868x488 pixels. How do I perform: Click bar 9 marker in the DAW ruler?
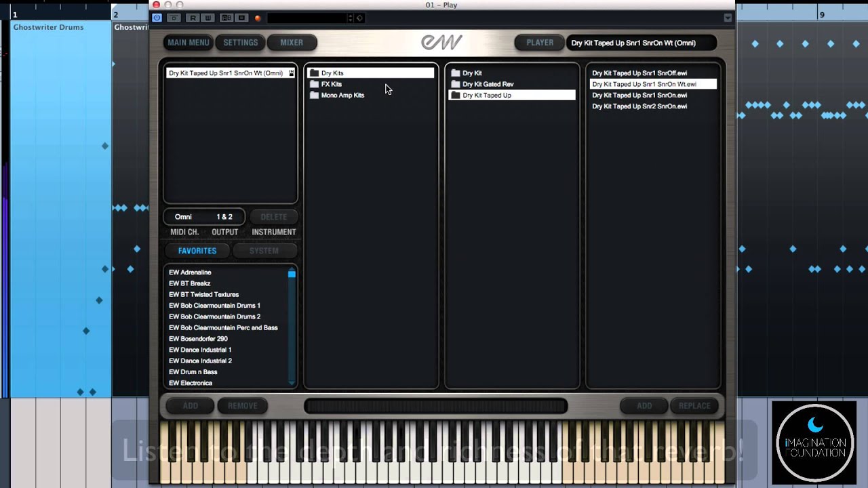pos(822,14)
